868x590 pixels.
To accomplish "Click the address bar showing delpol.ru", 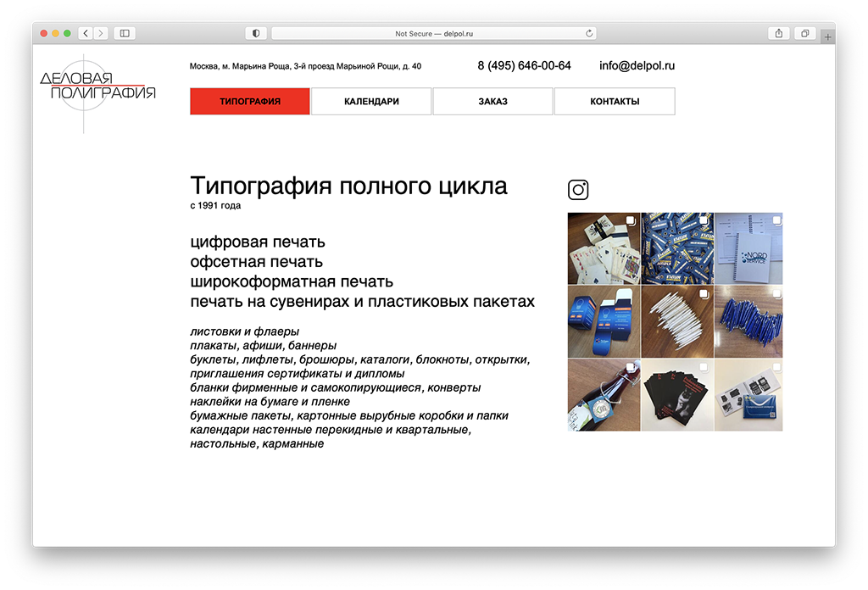I will [x=432, y=33].
